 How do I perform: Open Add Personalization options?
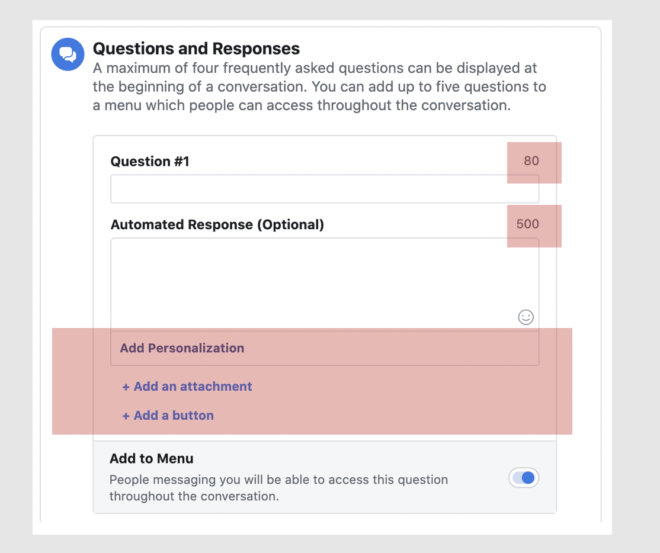[182, 348]
